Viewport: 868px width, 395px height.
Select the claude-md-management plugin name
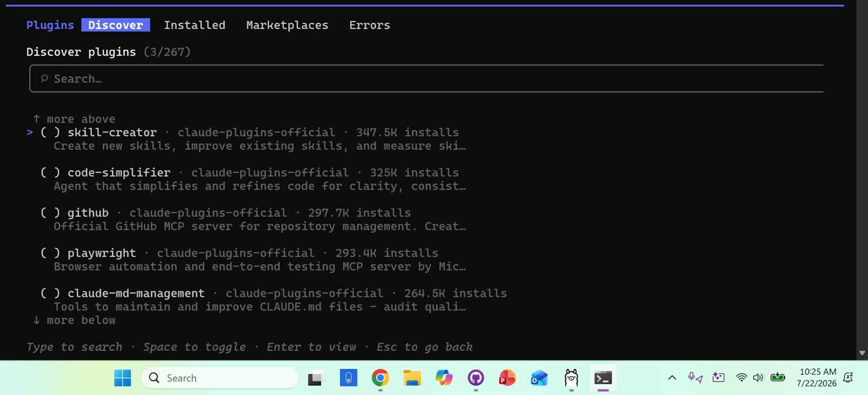[136, 293]
